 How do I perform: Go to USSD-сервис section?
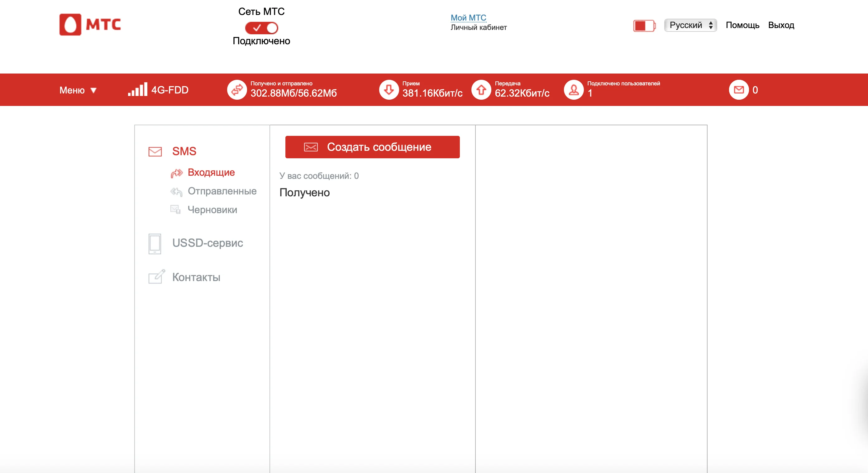click(207, 243)
